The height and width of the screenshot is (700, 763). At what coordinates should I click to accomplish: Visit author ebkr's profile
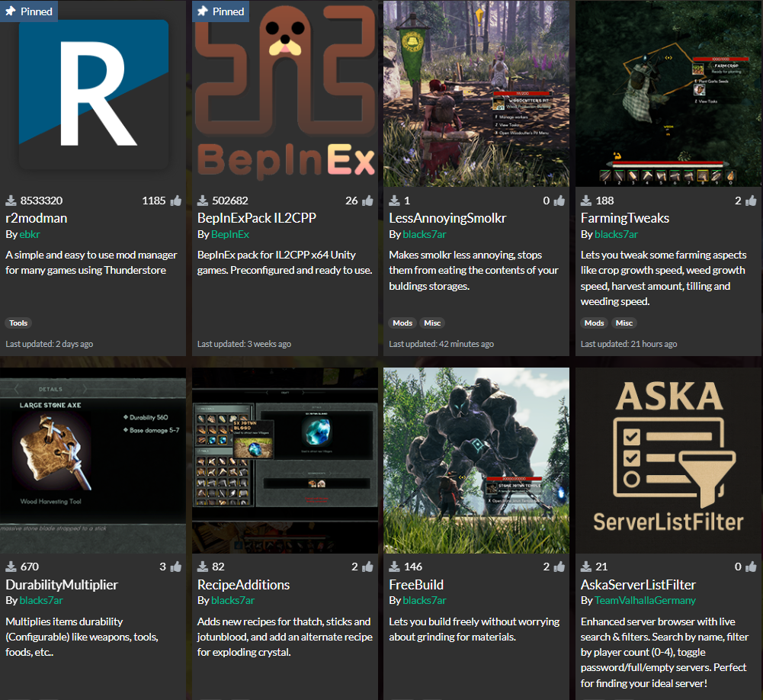[29, 234]
